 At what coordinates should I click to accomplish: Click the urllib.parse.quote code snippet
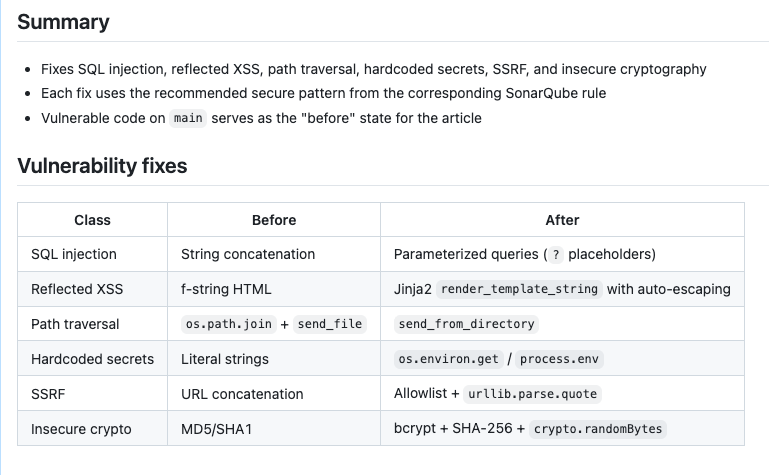pyautogui.click(x=533, y=394)
